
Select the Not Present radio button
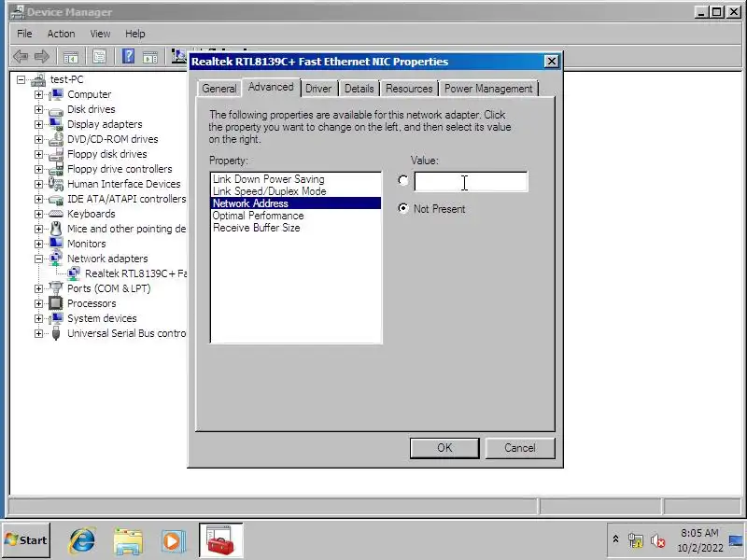tap(403, 208)
